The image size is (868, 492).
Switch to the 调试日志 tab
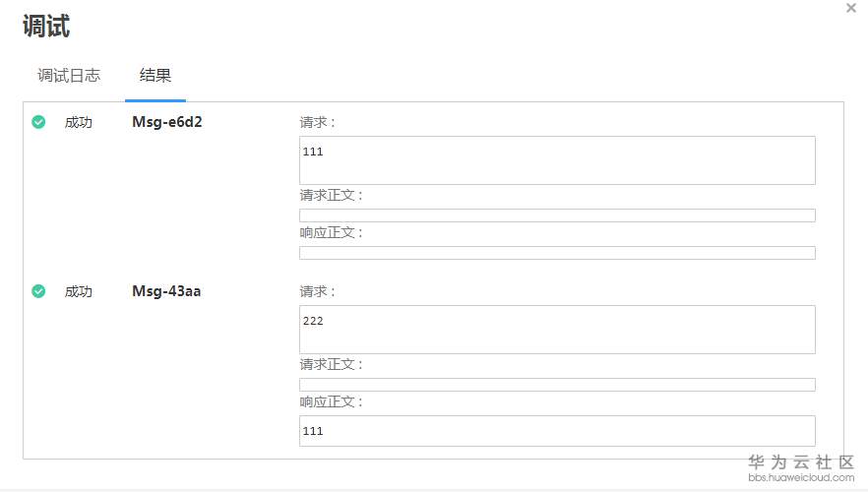click(69, 76)
